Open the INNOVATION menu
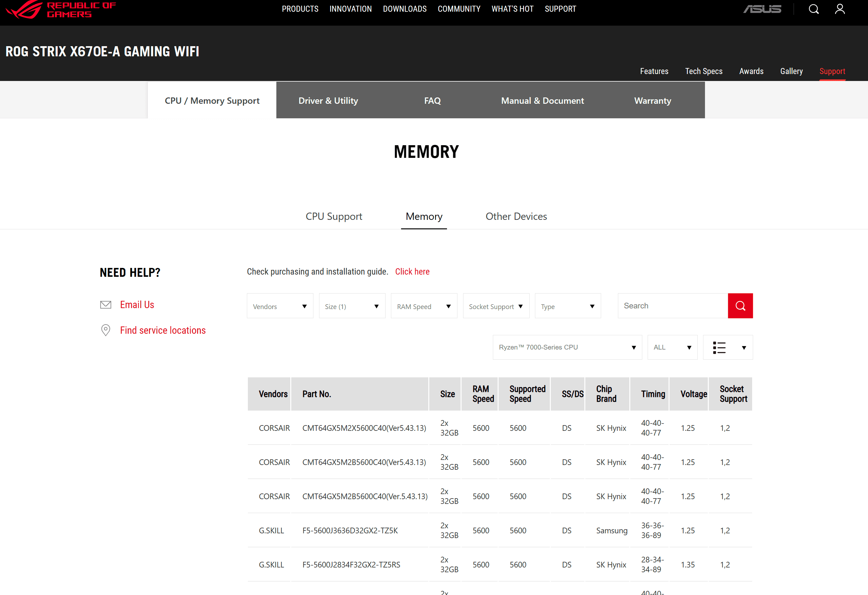 pyautogui.click(x=351, y=9)
